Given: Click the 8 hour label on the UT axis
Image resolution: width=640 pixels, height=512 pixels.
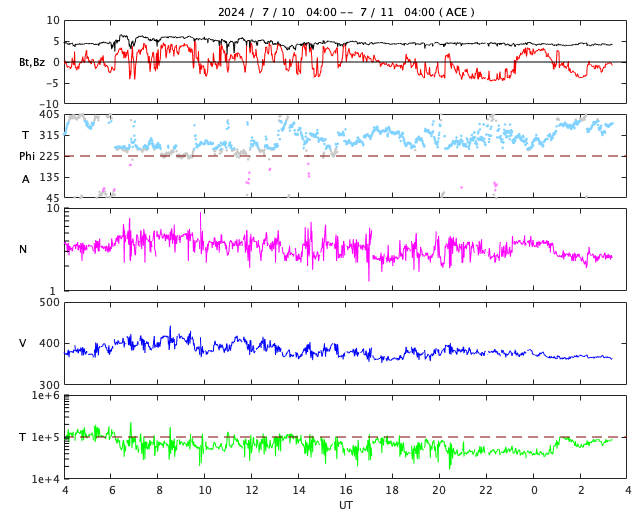Looking at the screenshot, I should coord(159,490).
